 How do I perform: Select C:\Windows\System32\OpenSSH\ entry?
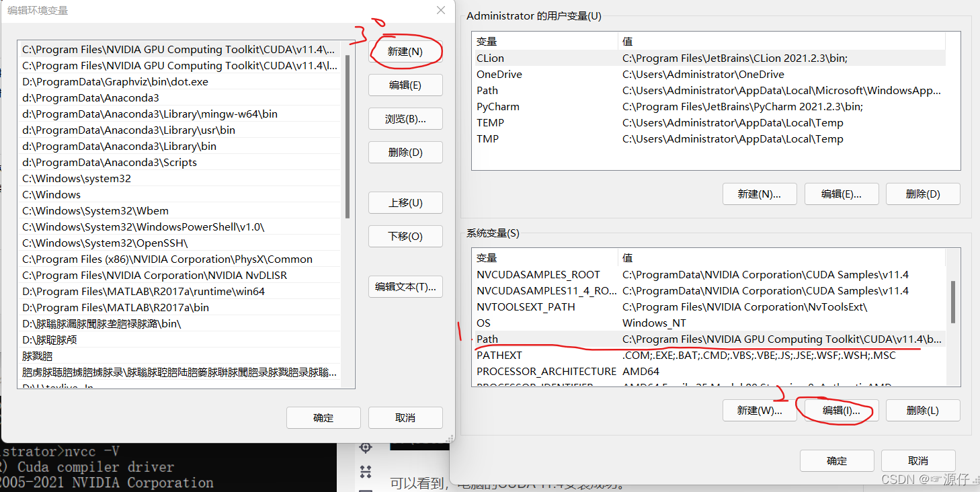[x=180, y=243]
